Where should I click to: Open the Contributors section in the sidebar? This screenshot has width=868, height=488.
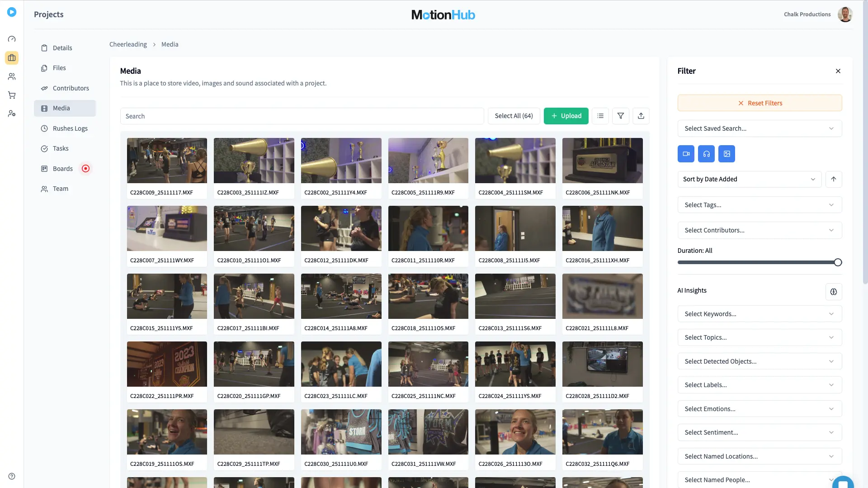[71, 88]
